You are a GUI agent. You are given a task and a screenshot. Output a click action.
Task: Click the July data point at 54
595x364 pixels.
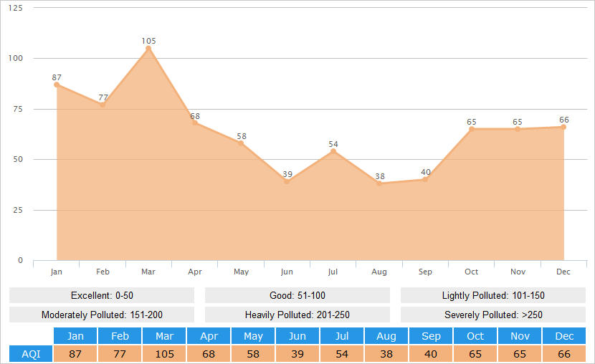pyautogui.click(x=333, y=151)
